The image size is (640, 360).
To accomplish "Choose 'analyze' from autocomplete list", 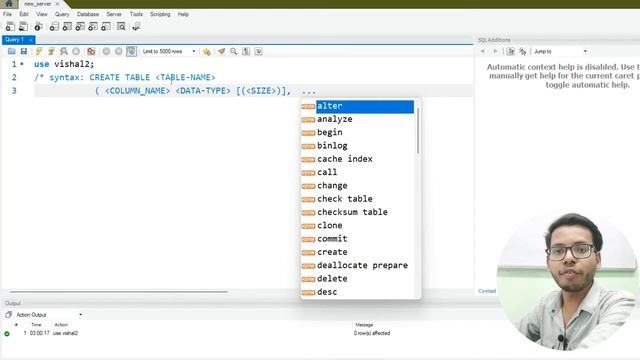I will coord(358,119).
